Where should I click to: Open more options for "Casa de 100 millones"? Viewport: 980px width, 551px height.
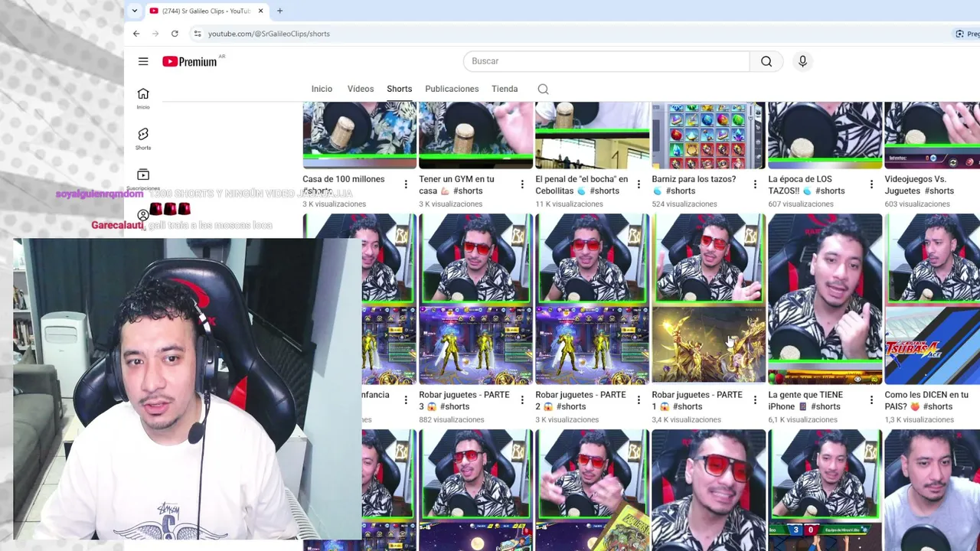point(406,184)
